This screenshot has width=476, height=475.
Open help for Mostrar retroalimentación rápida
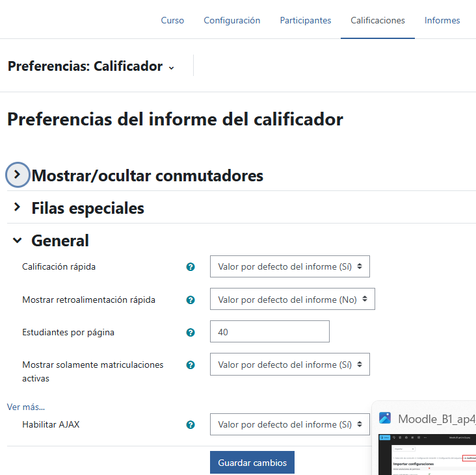[191, 300]
